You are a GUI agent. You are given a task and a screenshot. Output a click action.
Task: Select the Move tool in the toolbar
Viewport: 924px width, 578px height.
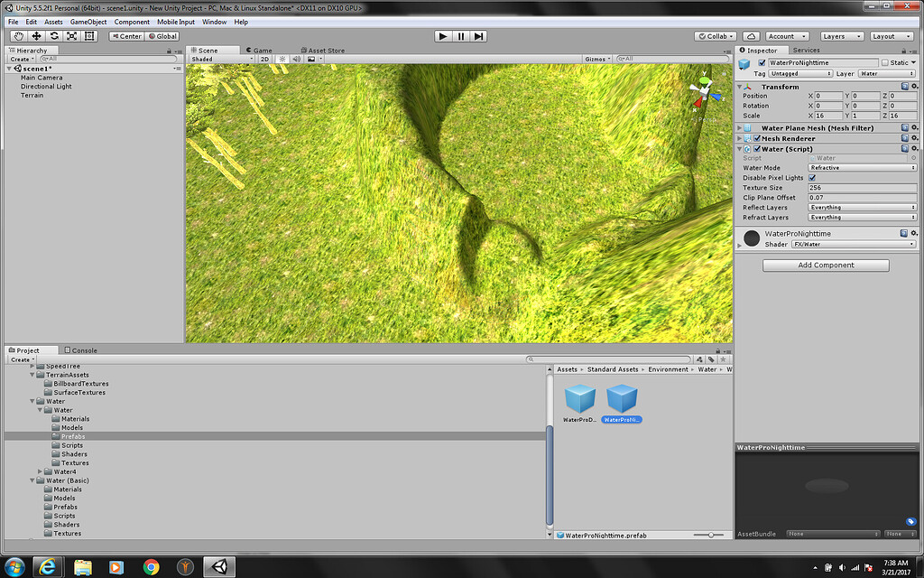(35, 35)
